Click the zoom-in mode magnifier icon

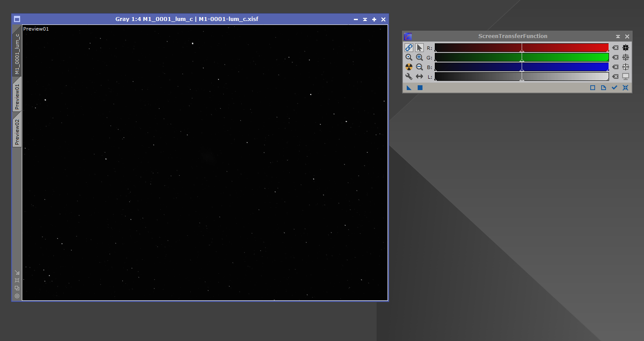coord(419,57)
